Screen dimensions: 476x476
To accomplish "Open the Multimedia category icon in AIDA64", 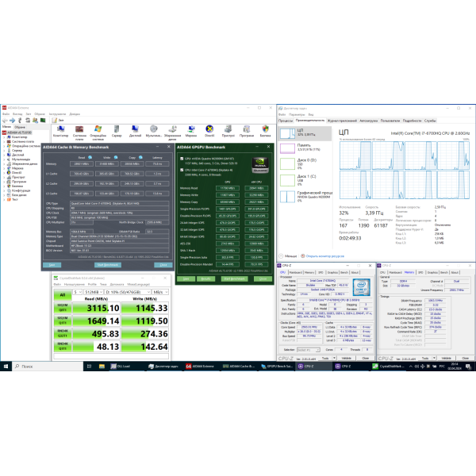I will point(154,129).
